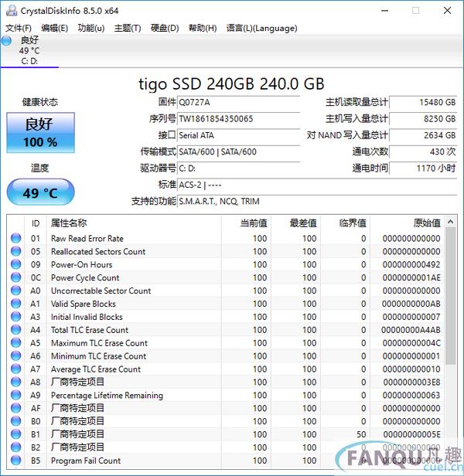Click status orb for row B1
Image resolution: width=464 pixels, height=476 pixels.
15,433
